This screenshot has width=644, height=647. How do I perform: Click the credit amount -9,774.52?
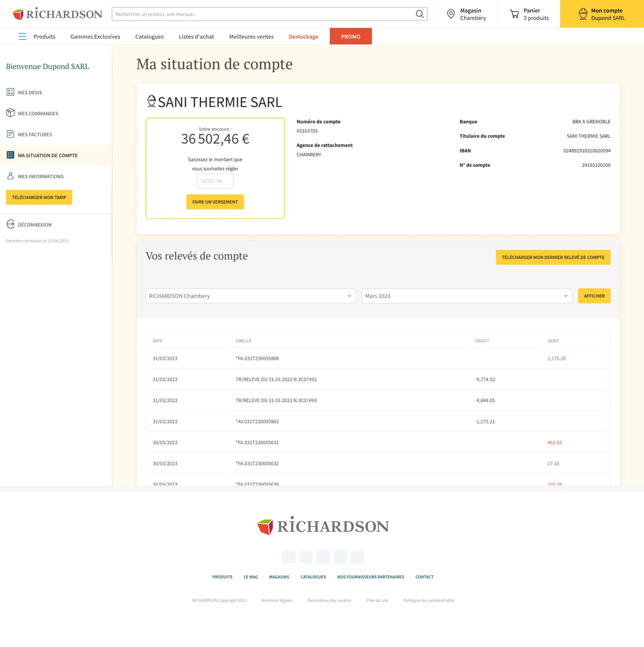(x=485, y=379)
